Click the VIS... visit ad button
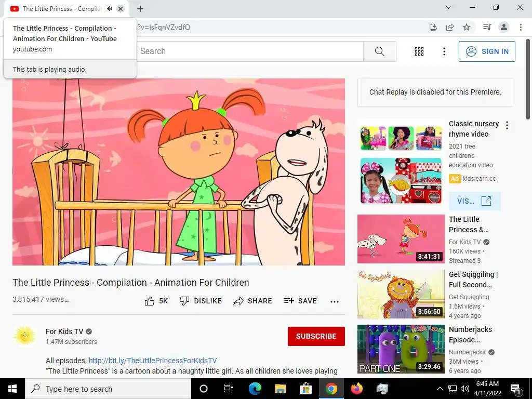Viewport: 532px width, 399px height. tap(474, 201)
